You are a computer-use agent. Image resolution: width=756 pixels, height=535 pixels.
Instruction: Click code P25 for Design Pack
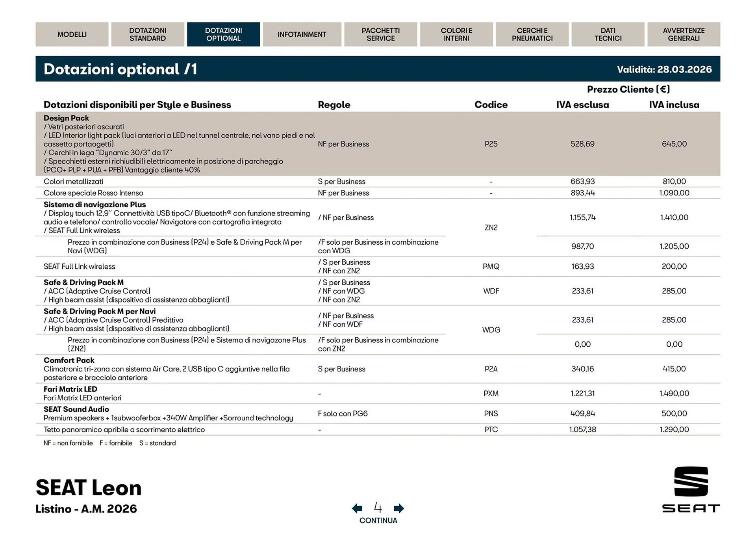pos(491,144)
